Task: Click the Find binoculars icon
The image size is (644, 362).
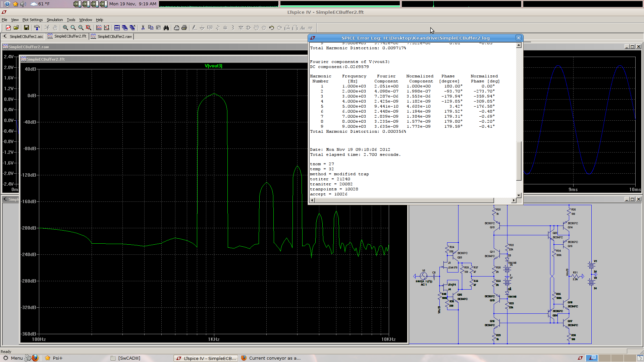Action: (166, 28)
